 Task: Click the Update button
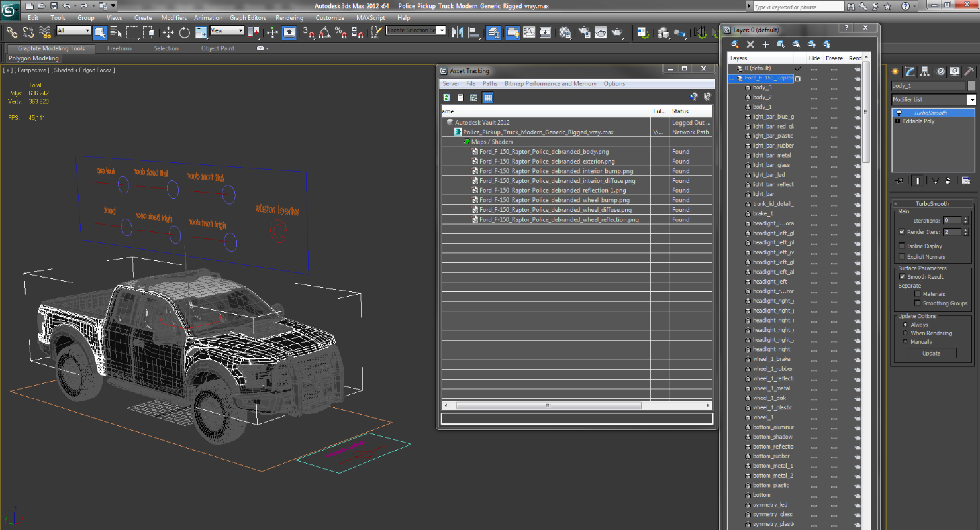931,353
